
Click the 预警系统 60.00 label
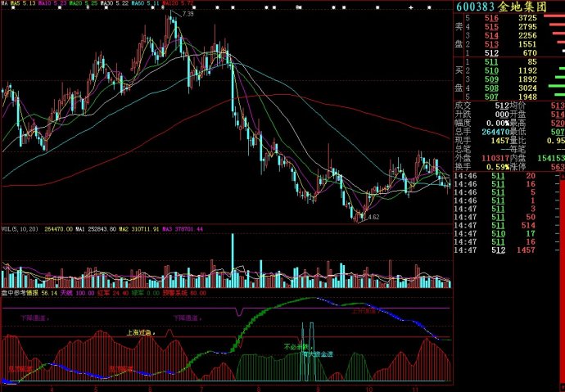[x=184, y=293]
